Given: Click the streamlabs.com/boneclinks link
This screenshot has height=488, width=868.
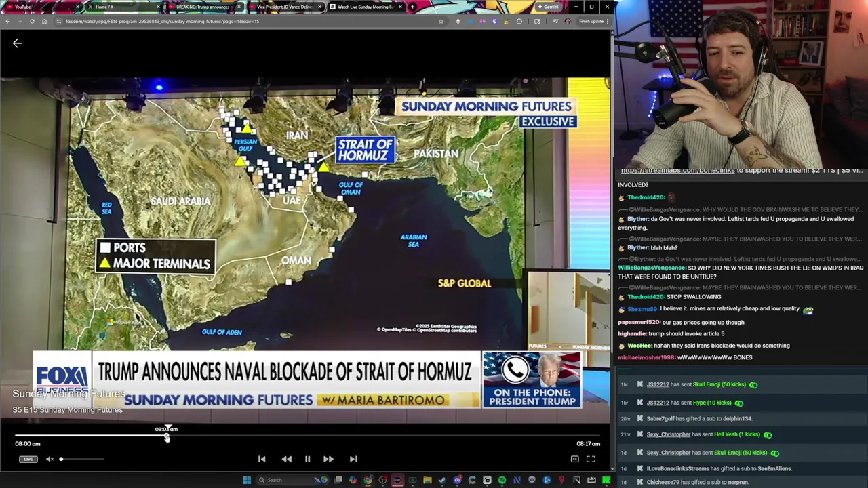Looking at the screenshot, I should (x=677, y=171).
